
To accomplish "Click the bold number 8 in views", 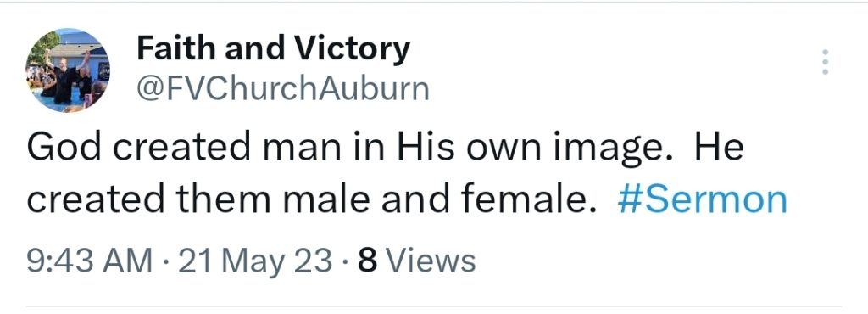I will click(x=367, y=261).
